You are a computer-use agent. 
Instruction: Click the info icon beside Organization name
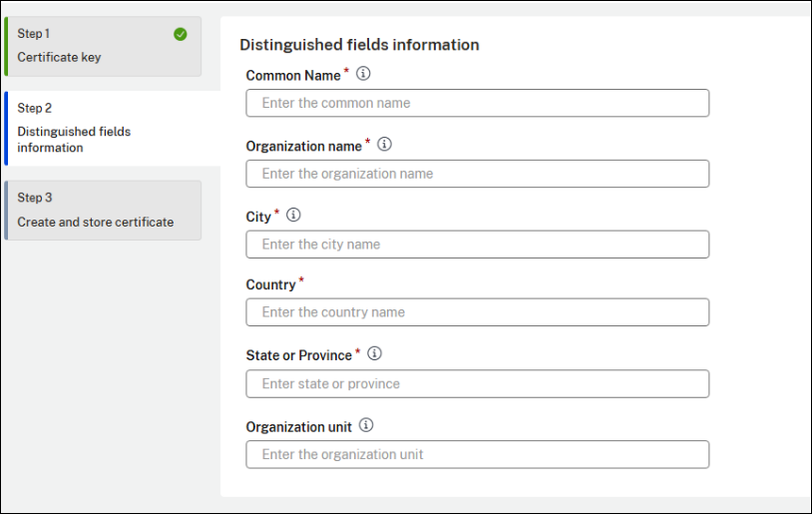[385, 145]
